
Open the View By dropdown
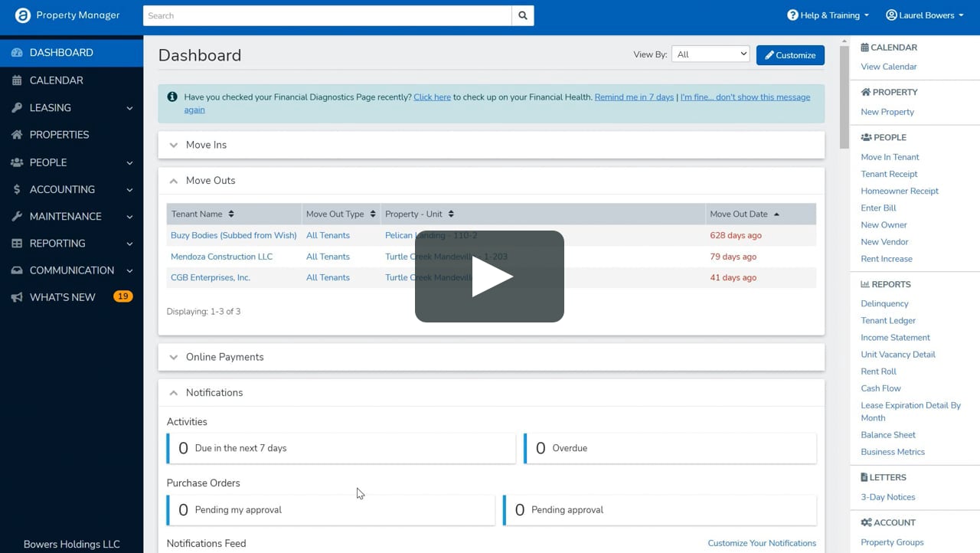click(x=710, y=54)
